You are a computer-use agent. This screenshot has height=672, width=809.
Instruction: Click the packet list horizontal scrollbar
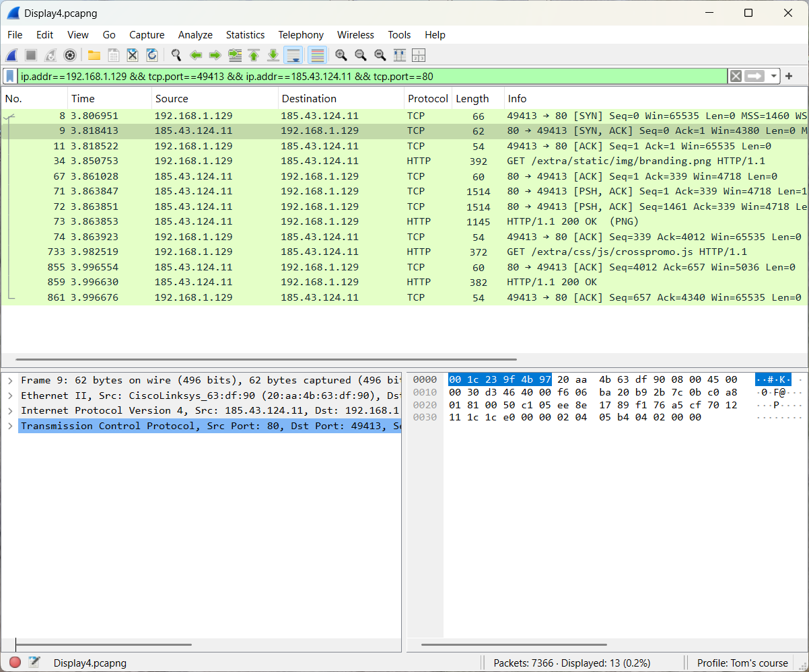[266, 360]
